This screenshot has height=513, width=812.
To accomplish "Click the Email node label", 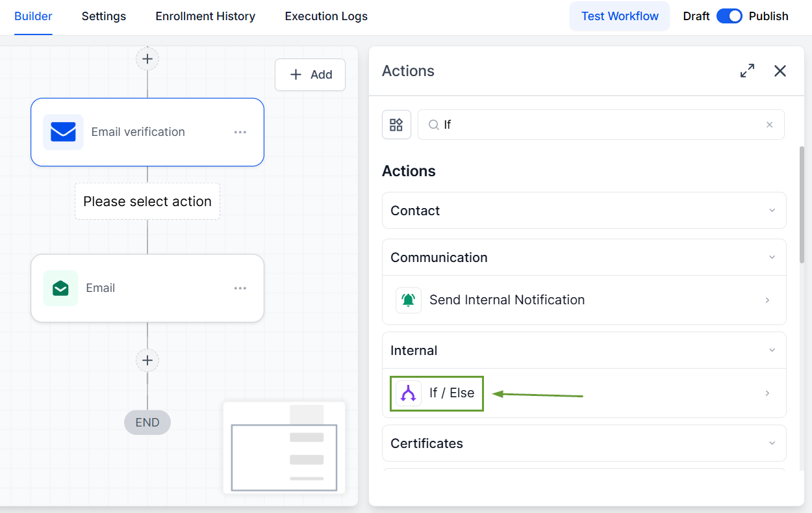I will [x=101, y=288].
